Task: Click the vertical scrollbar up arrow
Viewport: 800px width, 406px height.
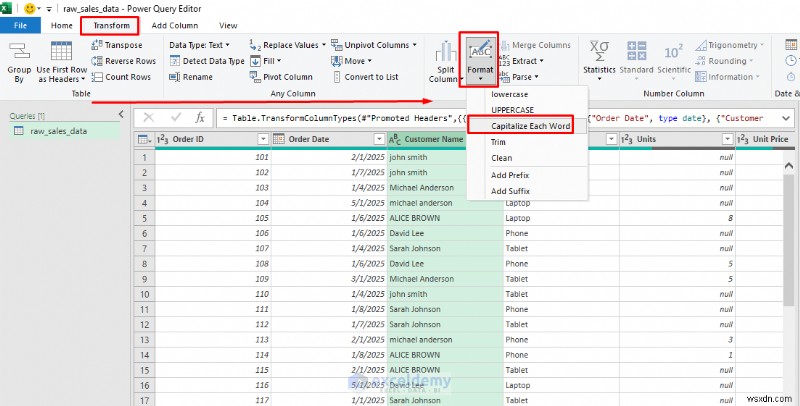Action: pyautogui.click(x=789, y=166)
